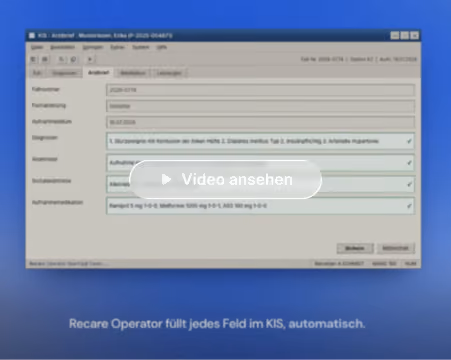This screenshot has height=360, width=451.
Task: Click the Aufnahmemedikation text field
Action: pos(261,206)
